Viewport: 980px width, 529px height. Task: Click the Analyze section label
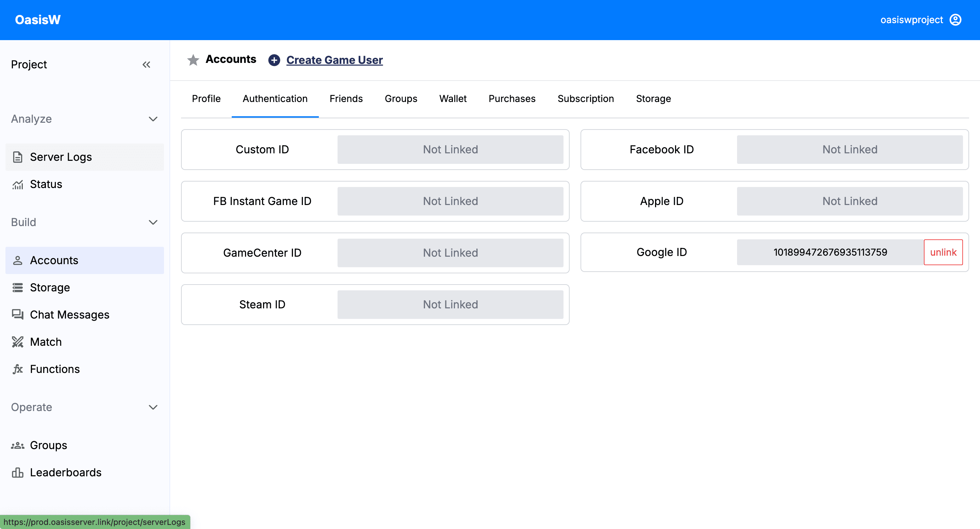31,119
